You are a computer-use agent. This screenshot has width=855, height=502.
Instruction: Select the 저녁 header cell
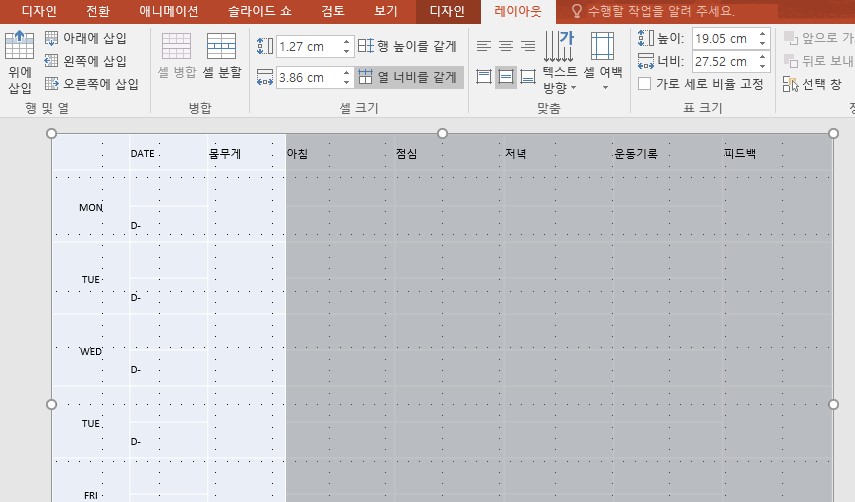pos(558,153)
